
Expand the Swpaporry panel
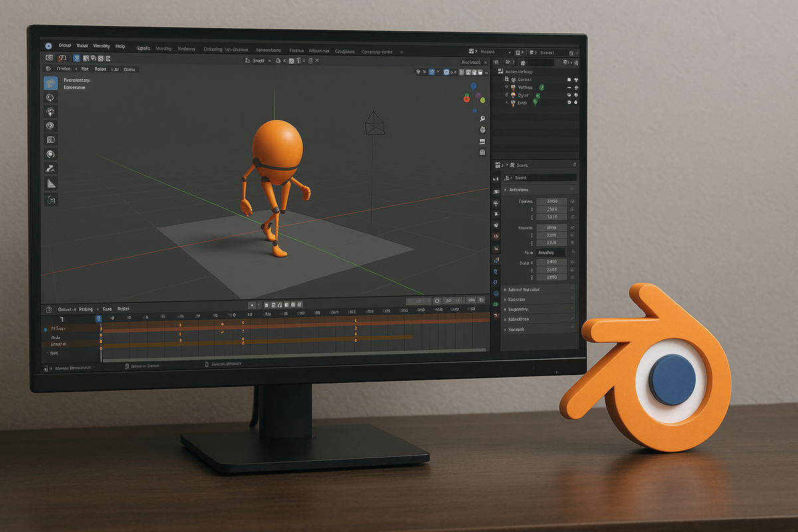coord(505,309)
